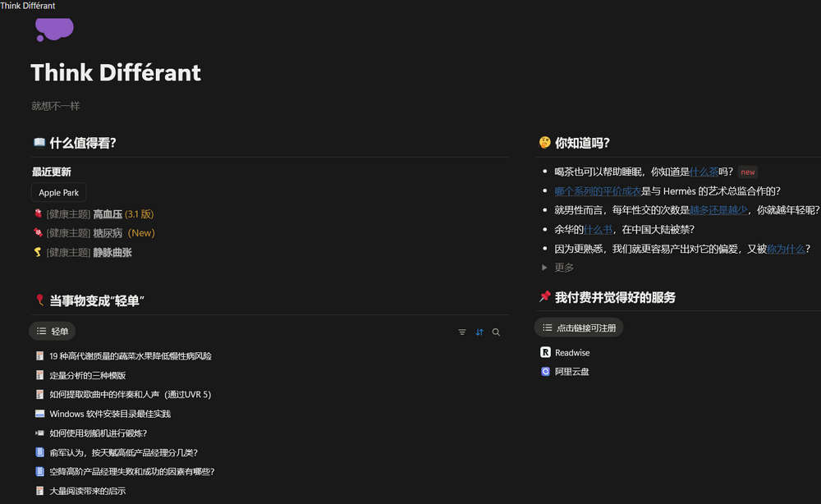
Task: Click the page icon of 大量阅读带来的启示
Action: point(39,491)
